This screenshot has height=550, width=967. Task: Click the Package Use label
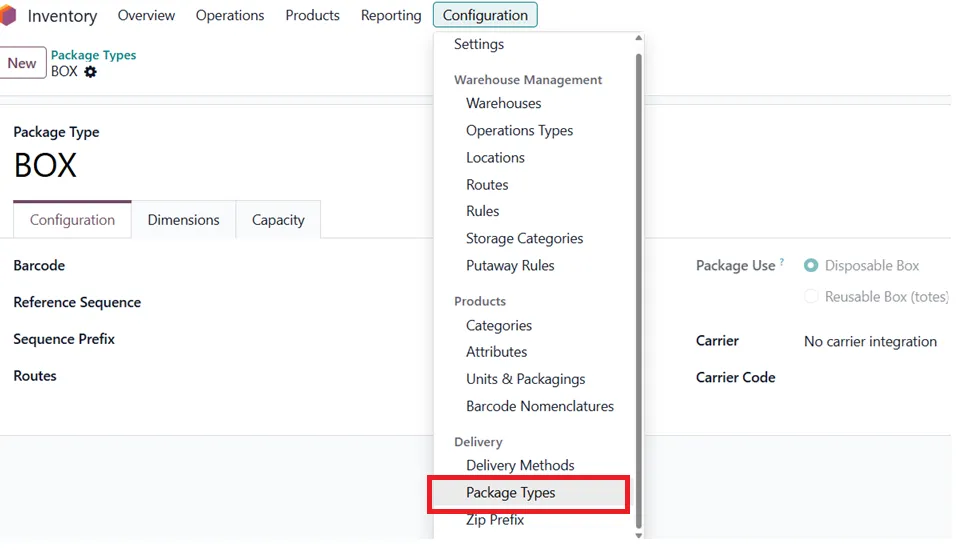click(736, 266)
